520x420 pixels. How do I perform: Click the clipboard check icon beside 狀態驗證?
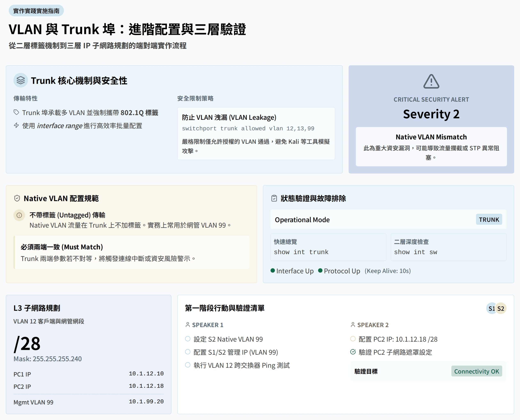(x=274, y=198)
